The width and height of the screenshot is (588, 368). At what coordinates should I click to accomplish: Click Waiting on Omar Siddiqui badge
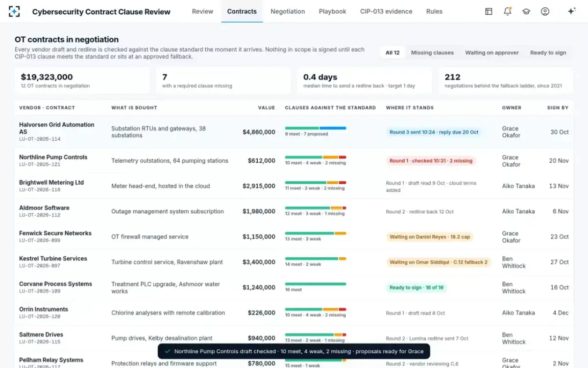pos(439,262)
